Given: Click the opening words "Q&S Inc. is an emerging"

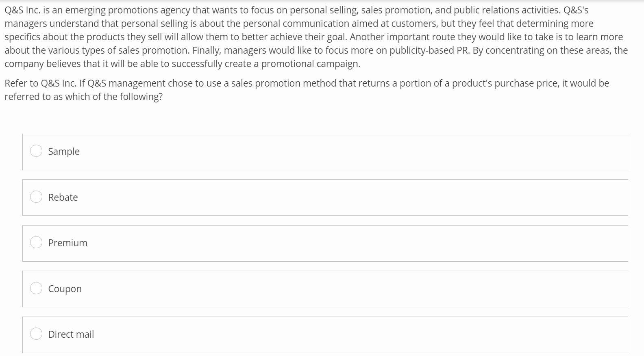Looking at the screenshot, I should tap(55, 10).
